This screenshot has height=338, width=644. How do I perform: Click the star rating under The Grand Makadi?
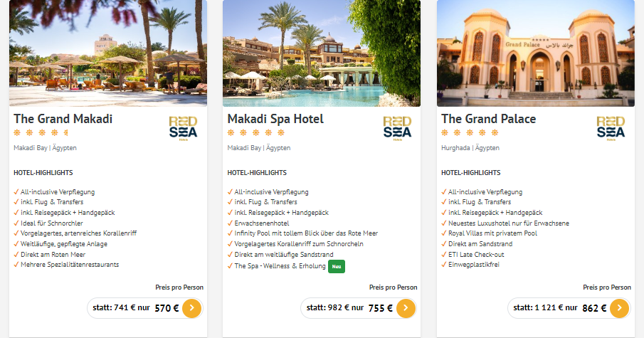coord(41,132)
